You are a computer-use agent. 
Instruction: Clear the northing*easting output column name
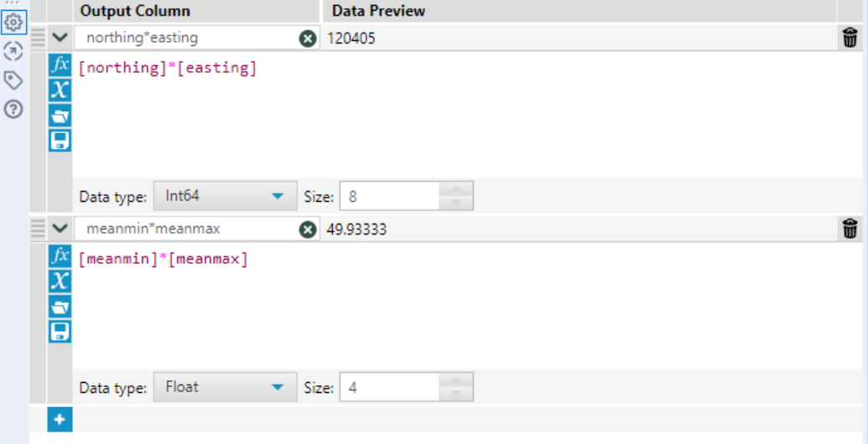point(308,39)
